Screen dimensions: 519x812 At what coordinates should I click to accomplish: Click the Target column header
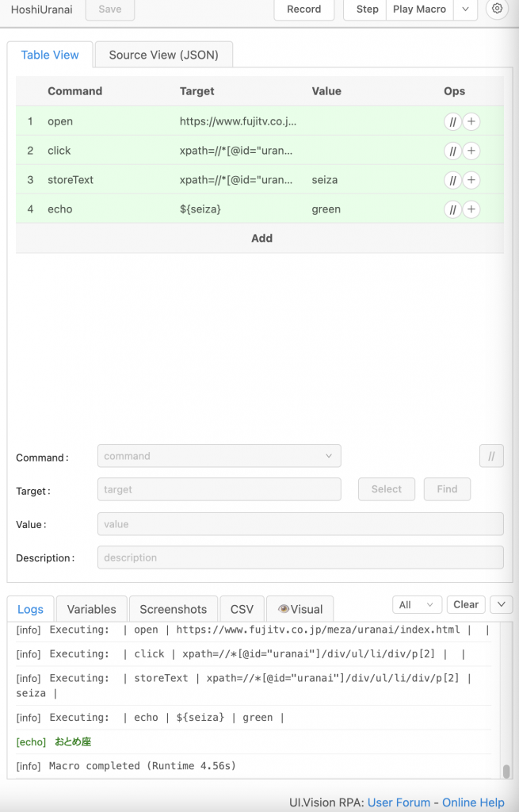(197, 91)
